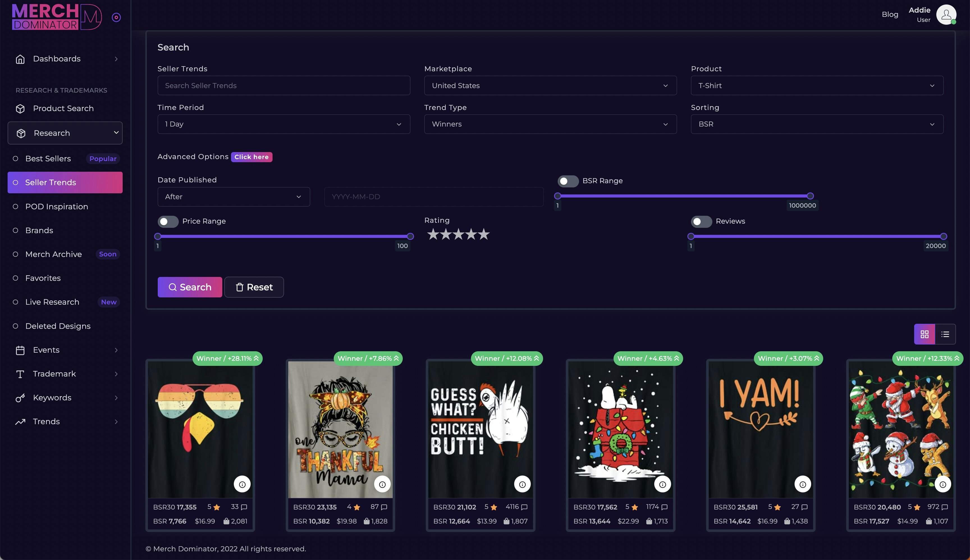This screenshot has width=970, height=560.
Task: Open the Trend Type dropdown
Action: pyautogui.click(x=550, y=124)
